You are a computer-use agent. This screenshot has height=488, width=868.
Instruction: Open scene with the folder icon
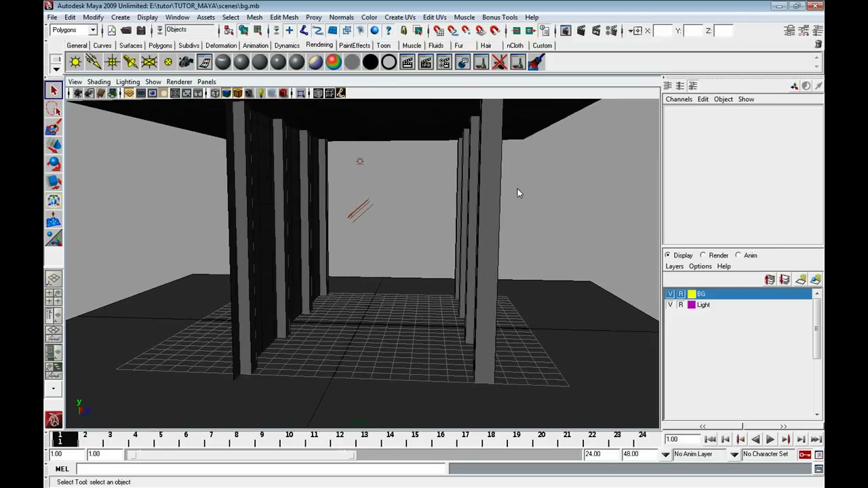(126, 30)
